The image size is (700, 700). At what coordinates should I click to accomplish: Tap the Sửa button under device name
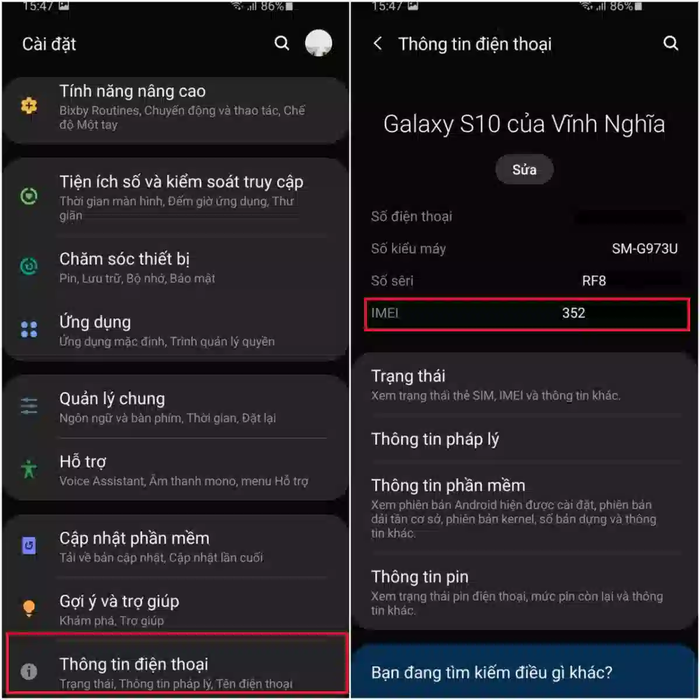525,170
